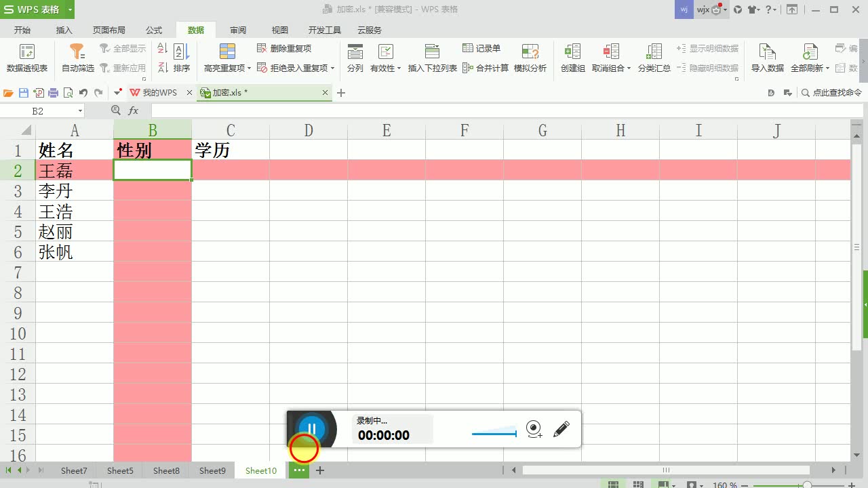868x488 pixels.
Task: Open the outline group dialog launcher
Action: tap(737, 79)
